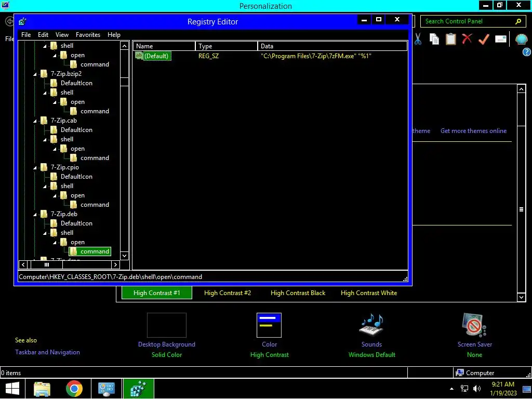Click the folder icon of 7-Zip.bzip2 key
The image size is (532, 399).
point(44,74)
